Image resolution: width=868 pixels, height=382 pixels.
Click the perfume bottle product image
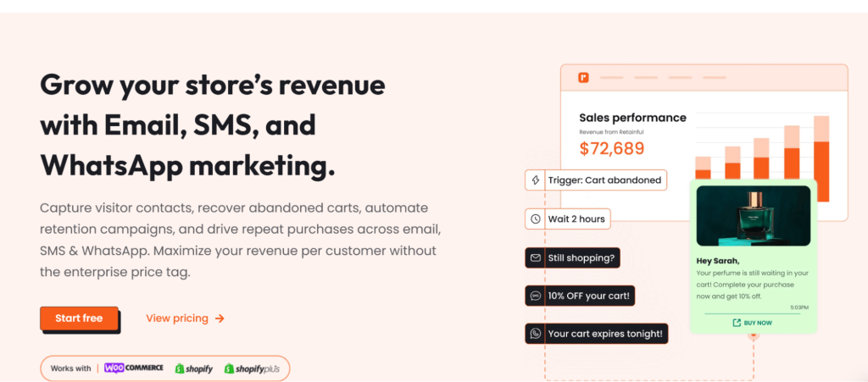753,216
